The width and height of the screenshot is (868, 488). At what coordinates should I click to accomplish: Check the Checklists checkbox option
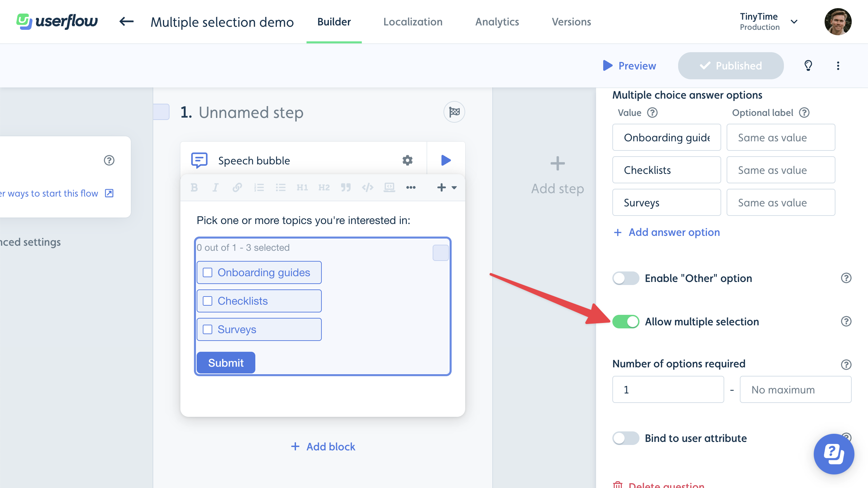coord(208,301)
